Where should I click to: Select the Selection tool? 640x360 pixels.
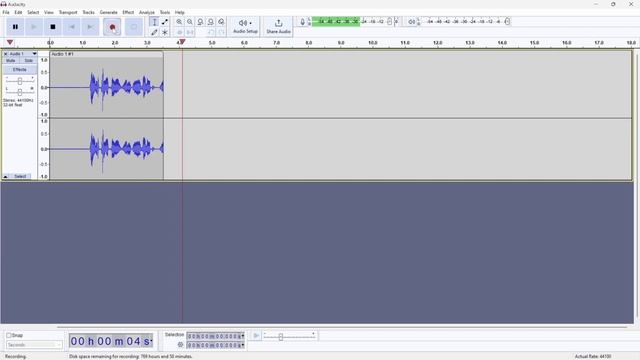coord(154,22)
